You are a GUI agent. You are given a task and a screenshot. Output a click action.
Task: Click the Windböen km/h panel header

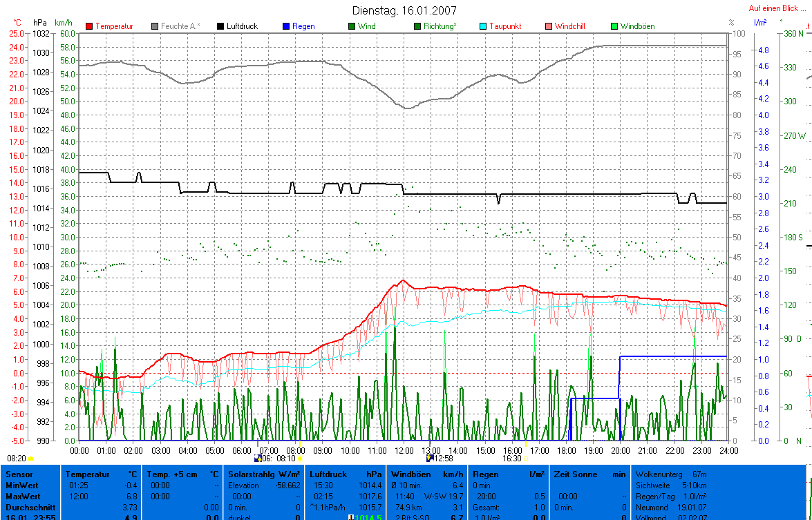coord(426,474)
